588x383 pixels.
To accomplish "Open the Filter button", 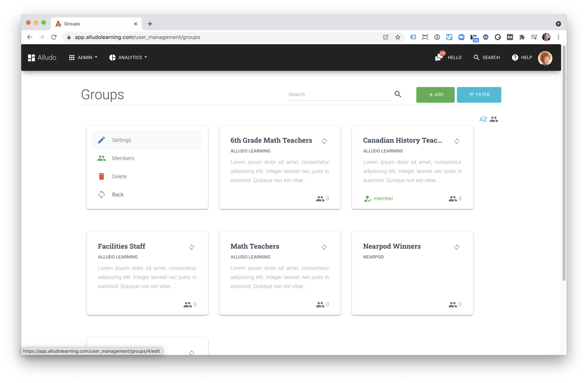I will pyautogui.click(x=479, y=95).
